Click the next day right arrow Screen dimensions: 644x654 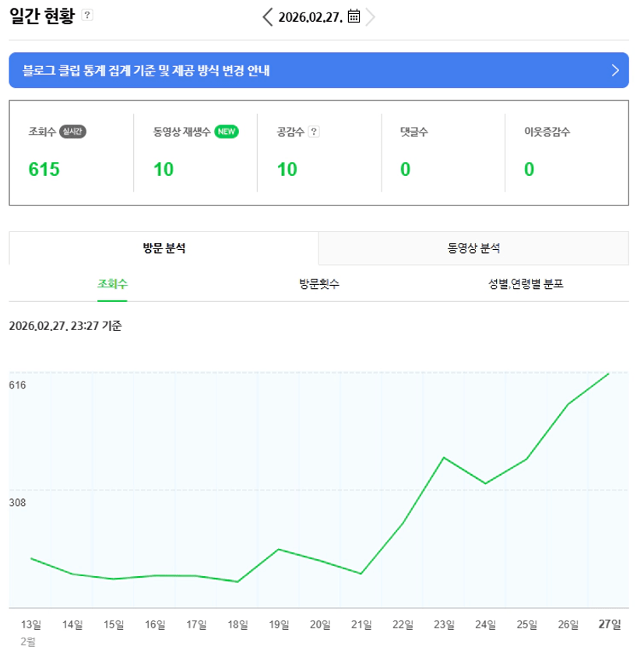coord(371,16)
